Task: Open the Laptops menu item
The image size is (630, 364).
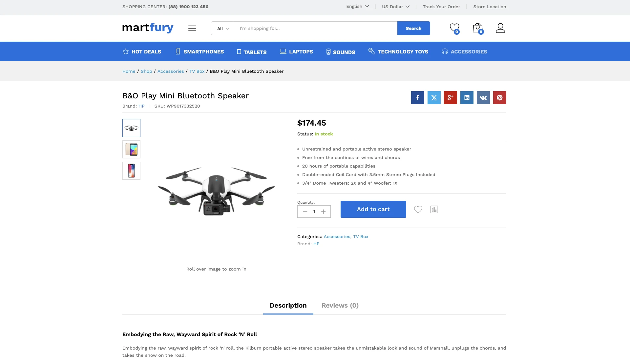Action: pos(296,51)
